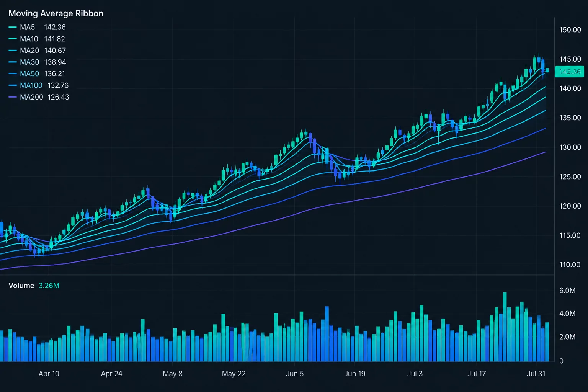Click the 150.00 price axis label
The height and width of the screenshot is (392, 588).
[570, 30]
